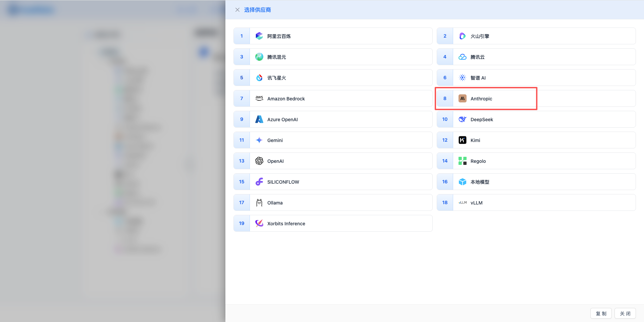Image resolution: width=644 pixels, height=322 pixels.
Task: Click the Regolo logo icon
Action: tap(462, 161)
